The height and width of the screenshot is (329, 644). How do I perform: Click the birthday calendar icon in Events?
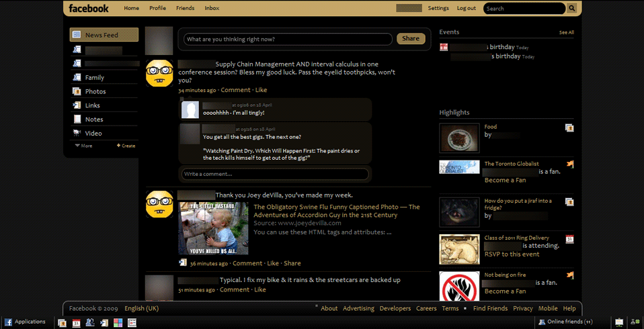coord(444,47)
